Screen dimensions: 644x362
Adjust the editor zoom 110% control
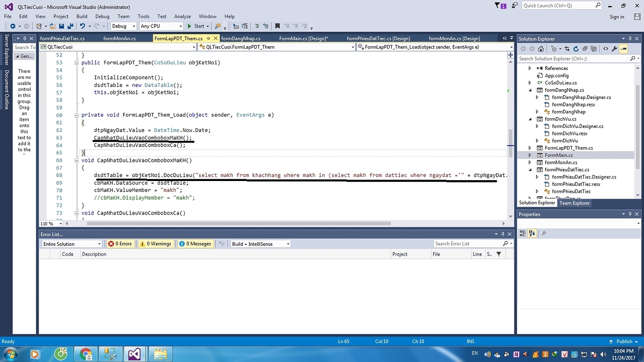[50, 223]
